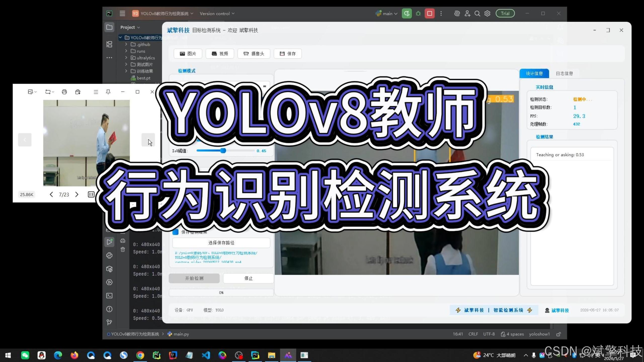Open PyCharm main hamburger menu
Viewport: 644px width, 362px height.
[x=122, y=14]
